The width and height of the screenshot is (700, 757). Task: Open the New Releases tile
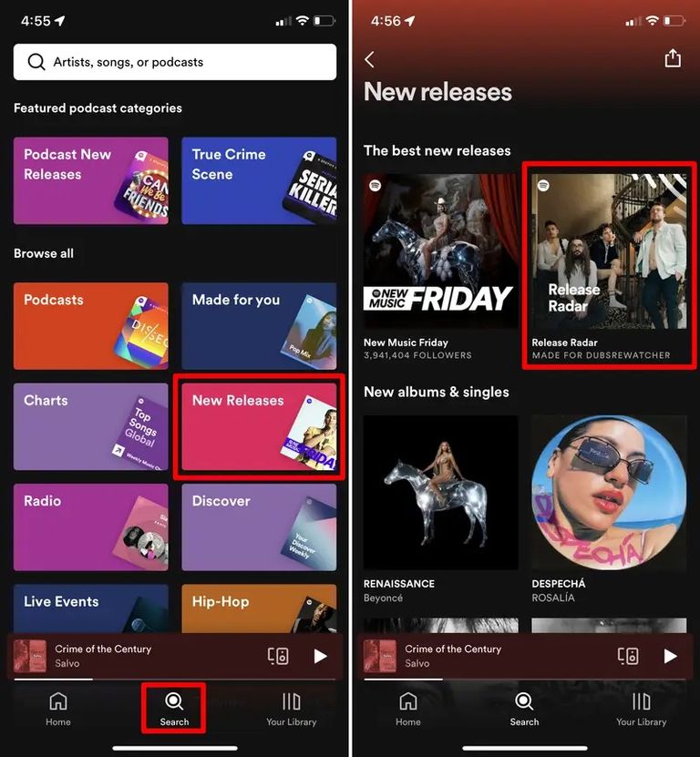click(259, 426)
